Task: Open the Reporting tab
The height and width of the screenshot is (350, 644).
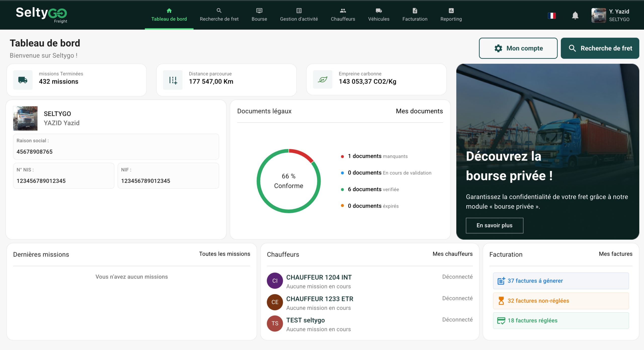Action: pyautogui.click(x=451, y=15)
